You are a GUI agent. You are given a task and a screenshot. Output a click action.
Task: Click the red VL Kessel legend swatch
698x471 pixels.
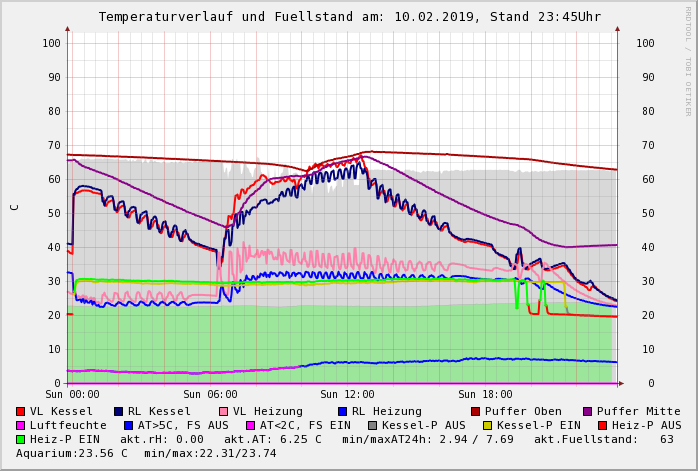pyautogui.click(x=21, y=411)
